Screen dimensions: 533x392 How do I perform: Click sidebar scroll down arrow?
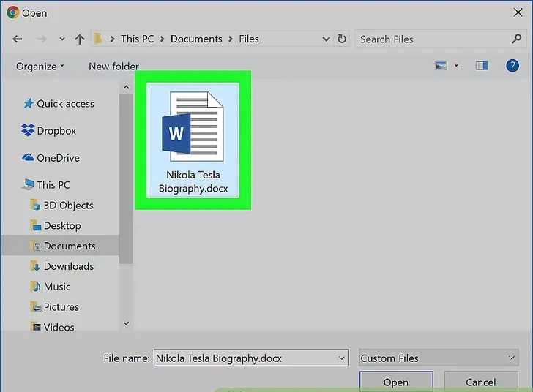(x=126, y=323)
